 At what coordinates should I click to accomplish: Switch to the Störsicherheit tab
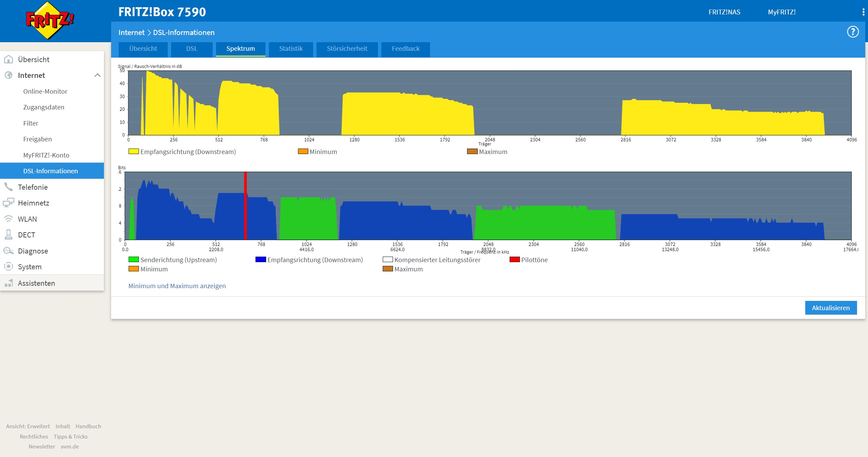click(x=347, y=49)
